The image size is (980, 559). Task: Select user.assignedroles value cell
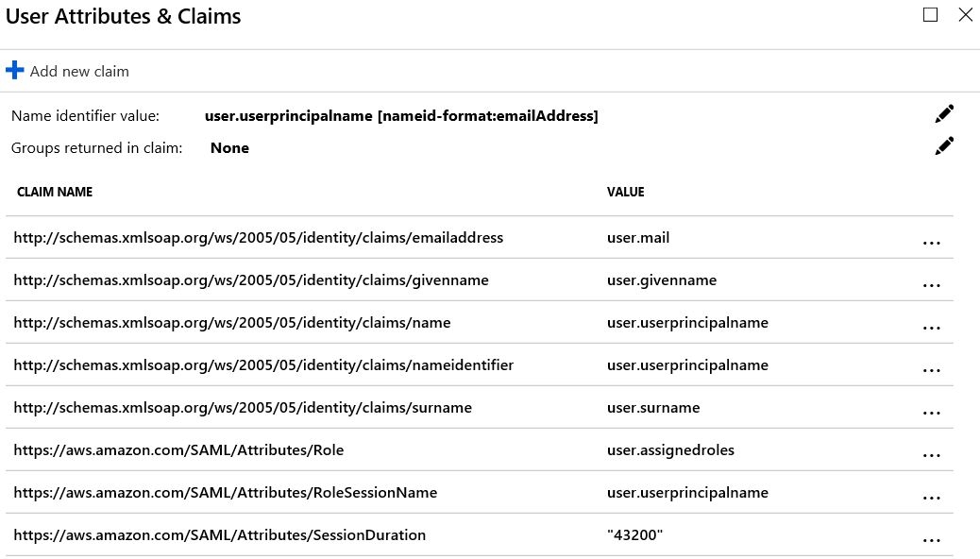(x=670, y=450)
